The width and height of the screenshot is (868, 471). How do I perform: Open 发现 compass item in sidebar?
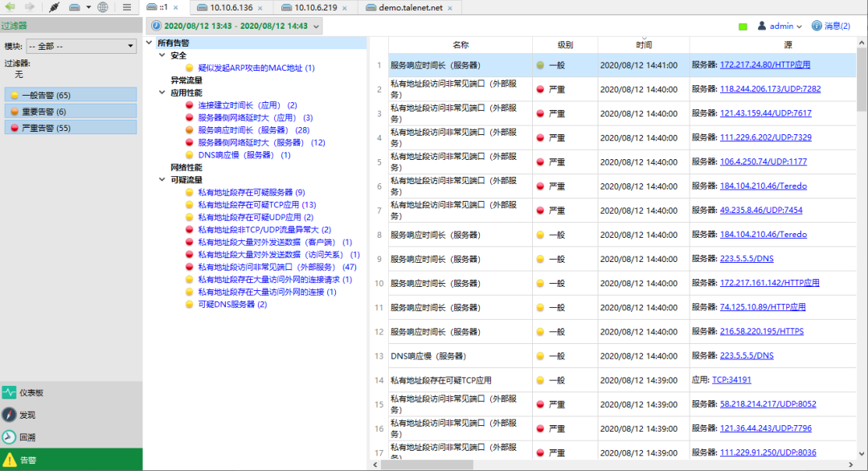[27, 415]
